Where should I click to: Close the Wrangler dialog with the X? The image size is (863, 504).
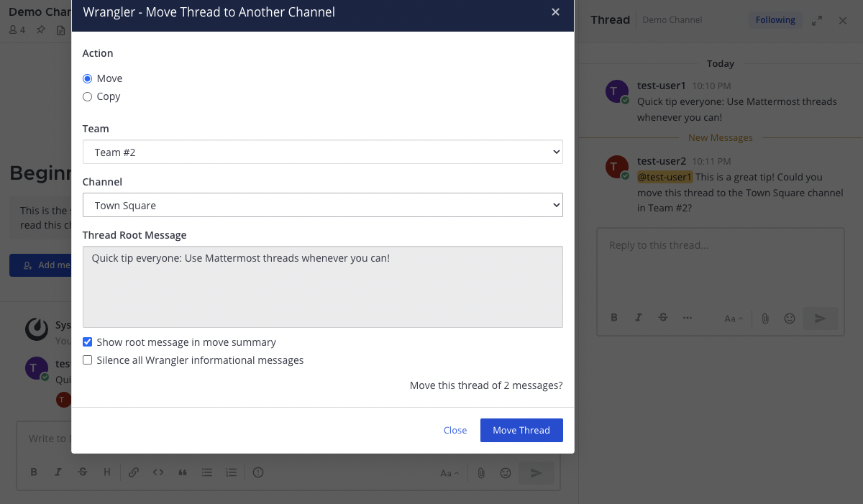[x=555, y=12]
